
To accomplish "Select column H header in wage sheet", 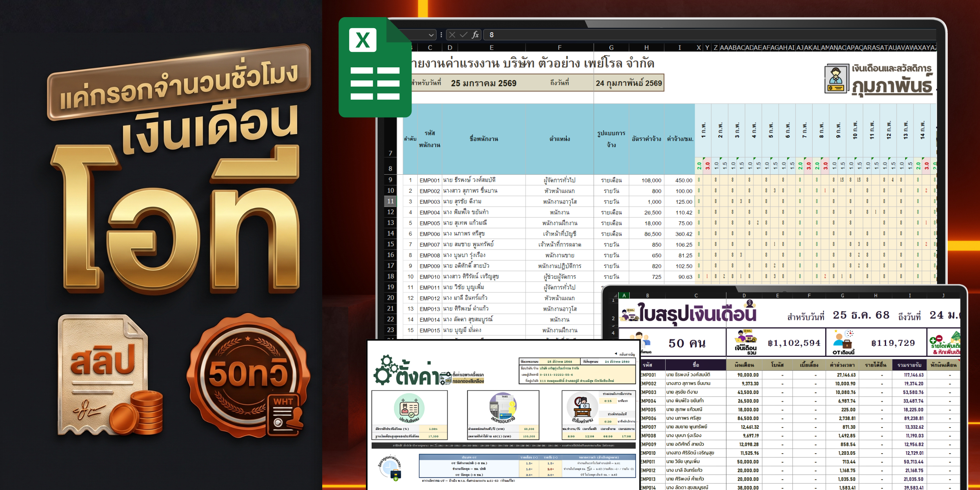I will [x=646, y=48].
